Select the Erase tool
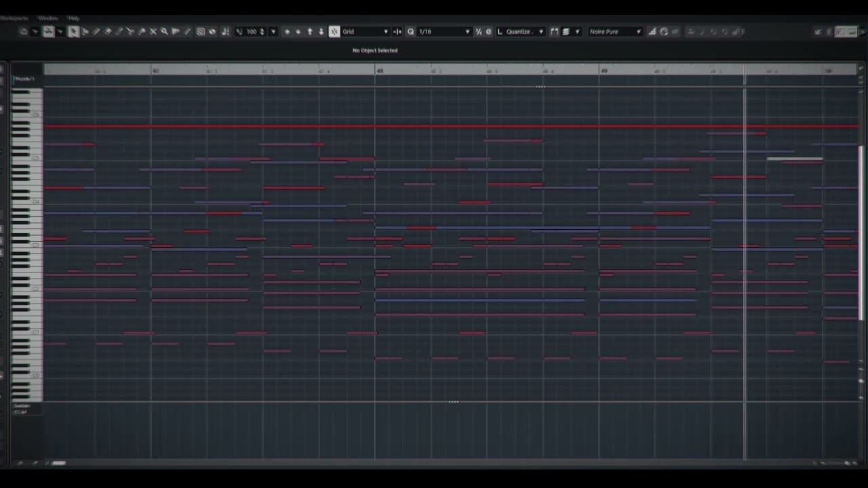The width and height of the screenshot is (868, 488). (107, 32)
